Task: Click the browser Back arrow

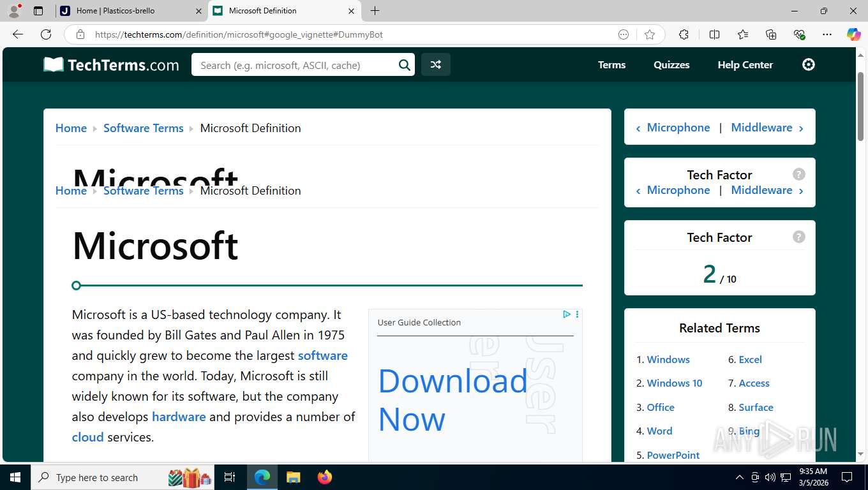Action: [18, 34]
